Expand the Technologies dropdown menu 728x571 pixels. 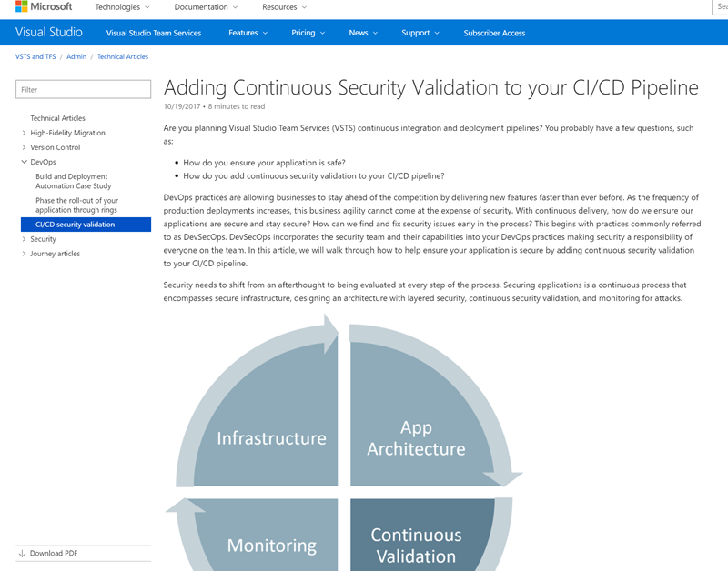pos(116,9)
